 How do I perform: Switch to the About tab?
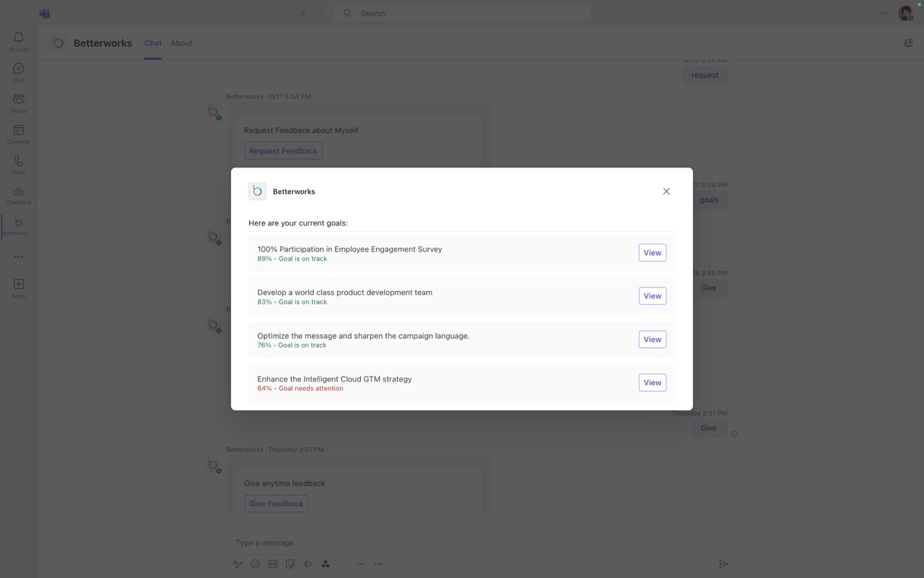click(181, 43)
